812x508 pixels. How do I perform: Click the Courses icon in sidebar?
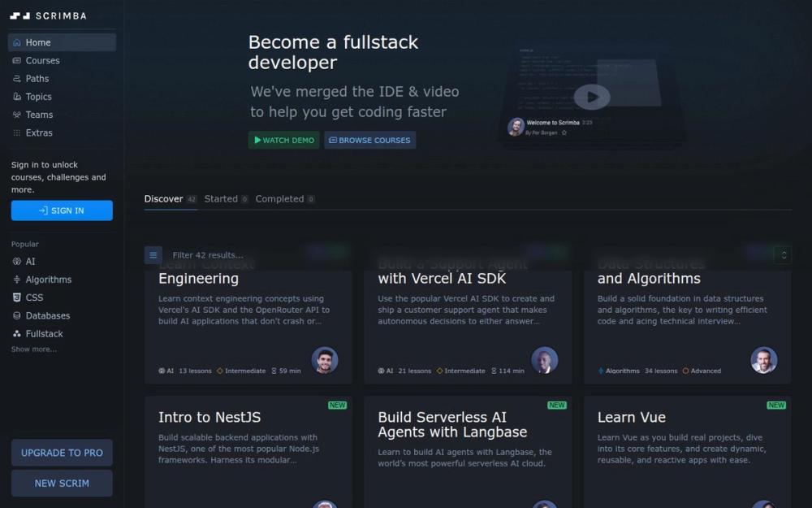17,61
